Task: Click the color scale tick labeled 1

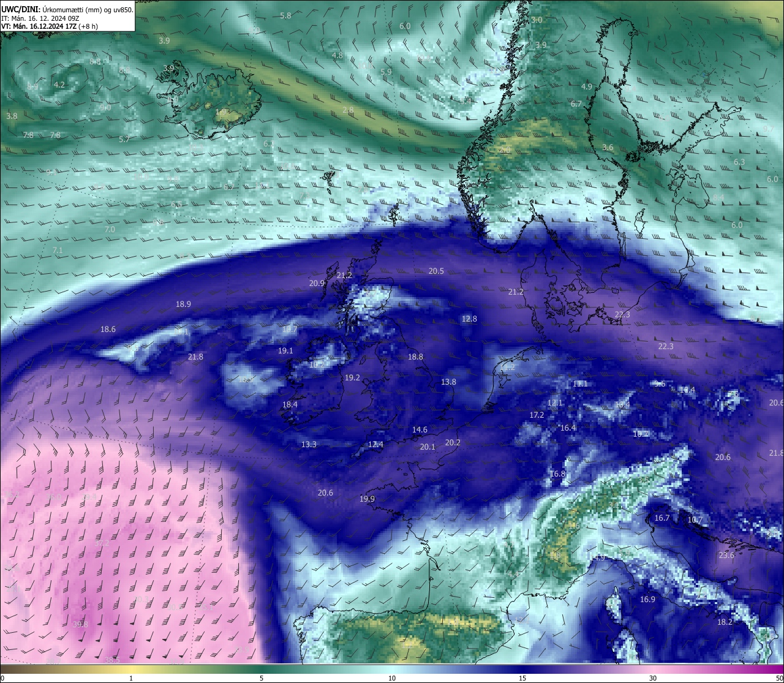Action: [131, 678]
